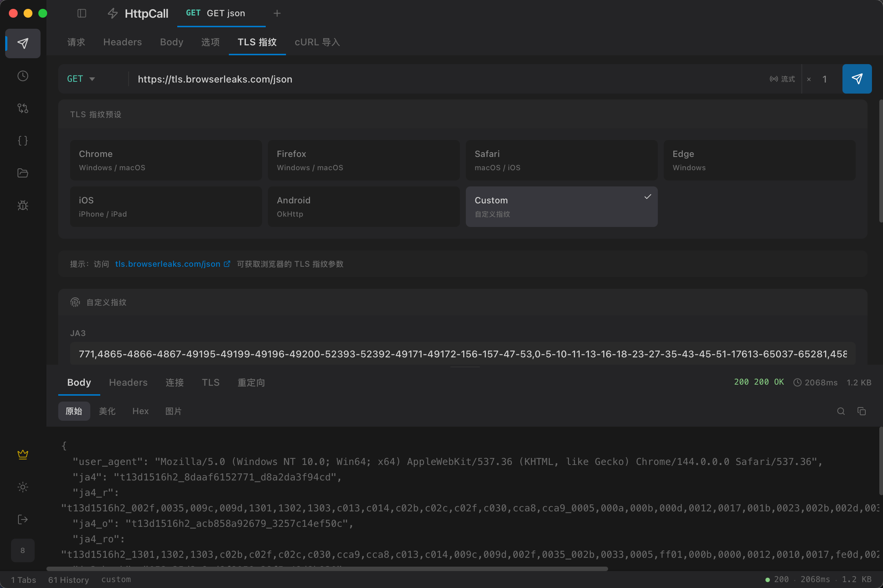Image resolution: width=883 pixels, height=588 pixels.
Task: Open the code snippet panel with braces icon
Action: click(x=22, y=140)
